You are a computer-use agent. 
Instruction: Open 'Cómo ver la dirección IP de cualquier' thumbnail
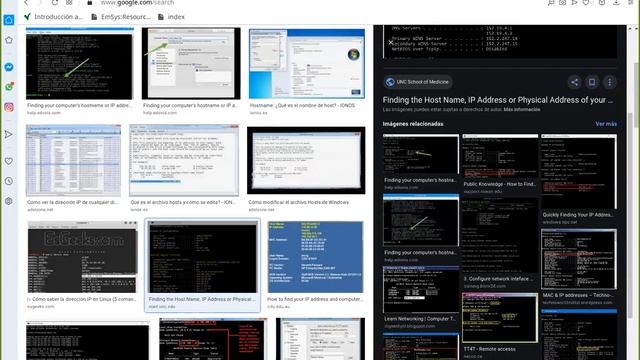pos(73,160)
